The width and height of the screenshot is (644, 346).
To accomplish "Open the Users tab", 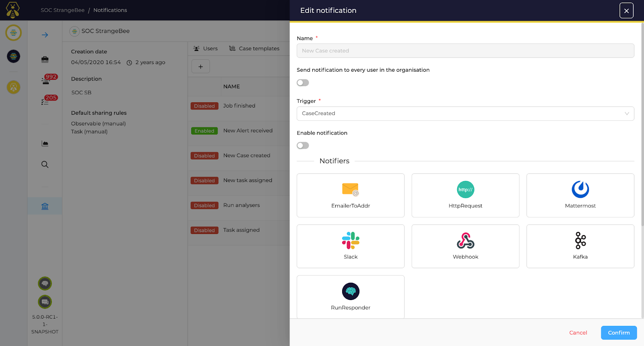I will coord(206,48).
